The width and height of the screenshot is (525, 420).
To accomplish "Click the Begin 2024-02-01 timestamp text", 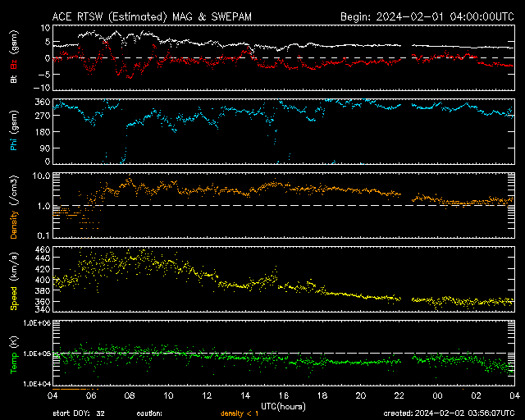I will [427, 16].
